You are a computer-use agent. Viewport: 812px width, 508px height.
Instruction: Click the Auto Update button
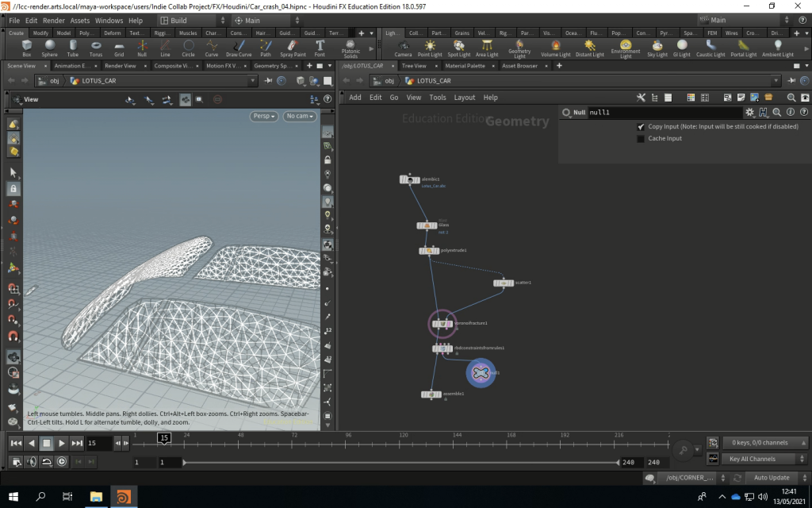coord(772,478)
